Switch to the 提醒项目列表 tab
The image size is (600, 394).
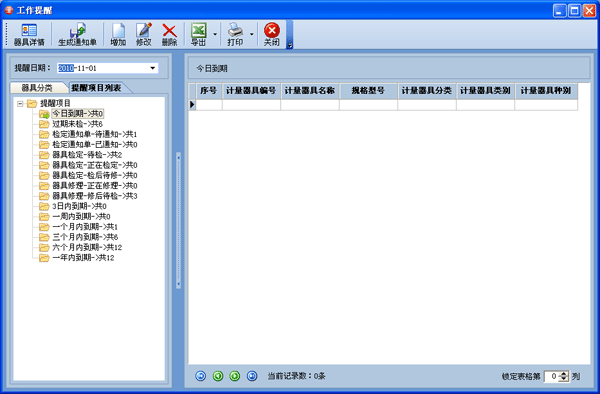click(x=96, y=88)
